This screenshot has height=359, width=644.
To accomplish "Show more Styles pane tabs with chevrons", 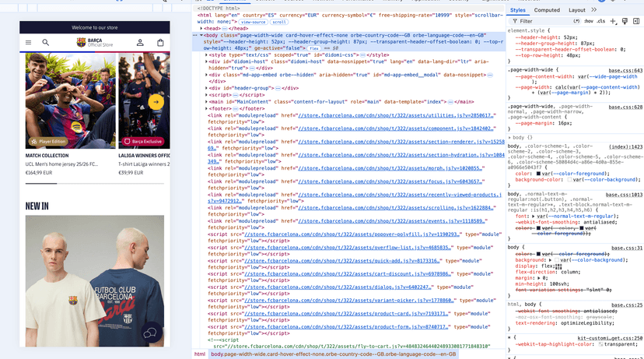I will 594,10.
